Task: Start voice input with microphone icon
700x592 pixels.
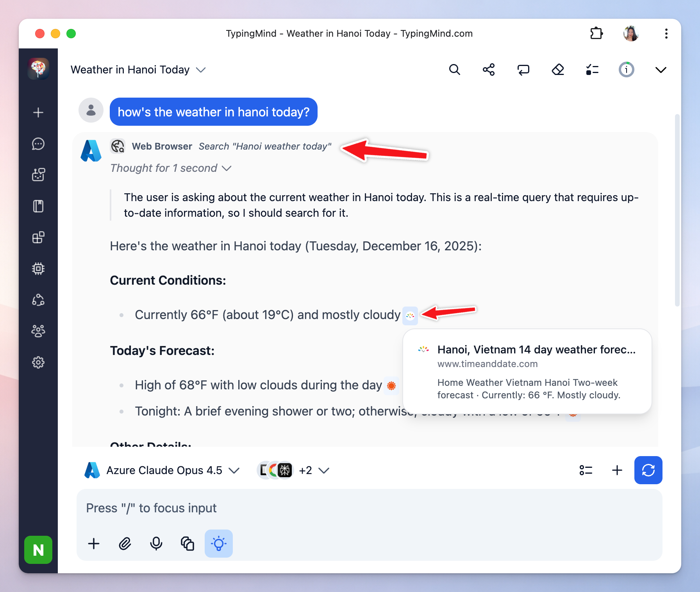Action: (156, 544)
